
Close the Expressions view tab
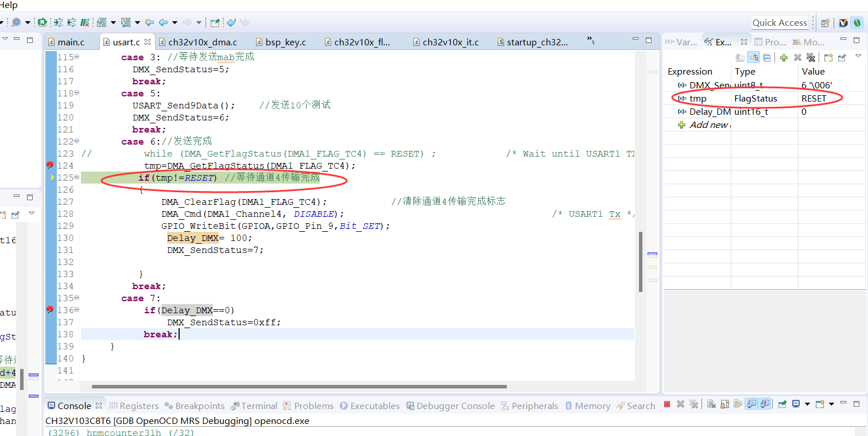[x=744, y=42]
